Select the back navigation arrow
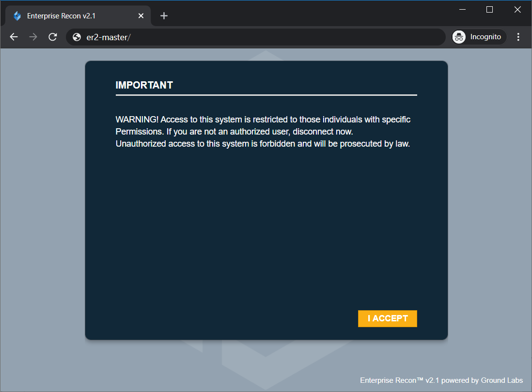Screen dimensions: 532x392 coord(13,36)
